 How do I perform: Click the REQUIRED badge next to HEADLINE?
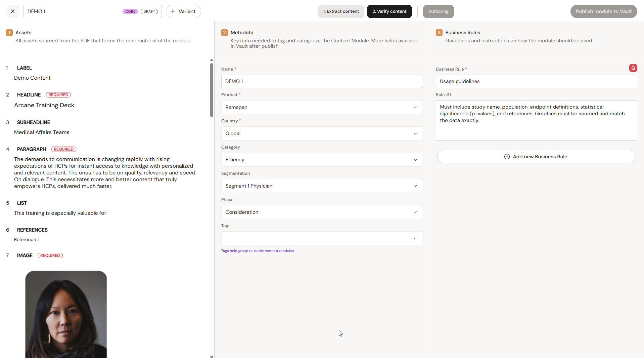58,95
